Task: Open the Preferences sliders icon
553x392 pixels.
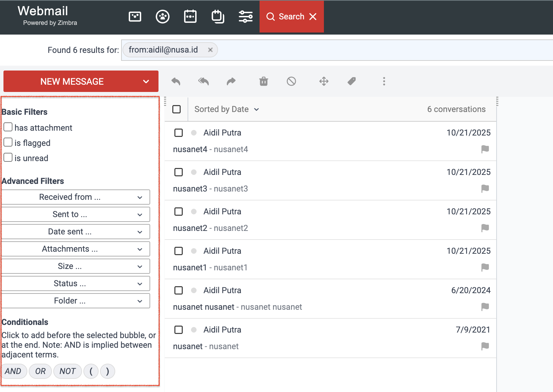Action: 246,17
